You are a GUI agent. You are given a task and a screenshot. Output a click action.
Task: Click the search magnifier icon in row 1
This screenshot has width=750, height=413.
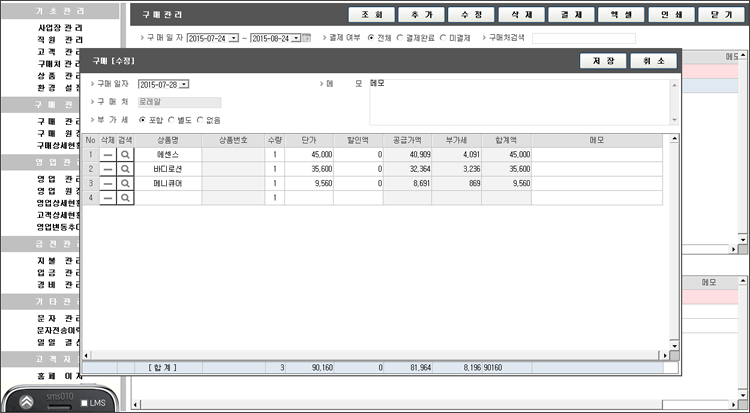(125, 156)
